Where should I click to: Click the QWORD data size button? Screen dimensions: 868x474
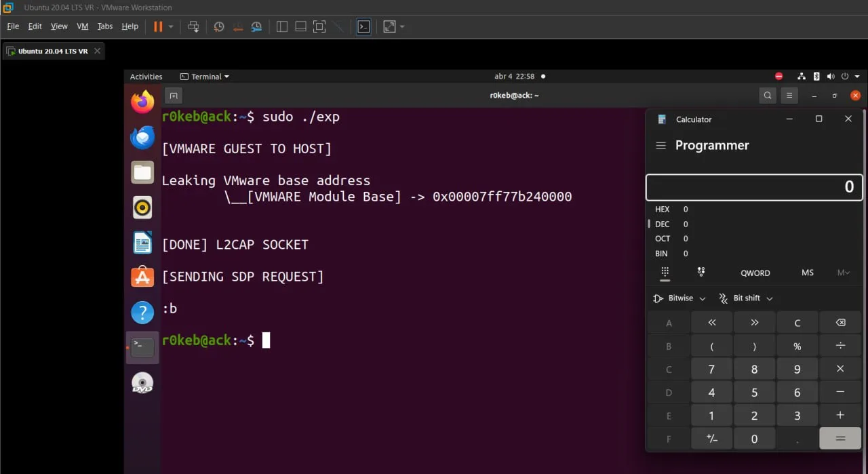pyautogui.click(x=755, y=273)
